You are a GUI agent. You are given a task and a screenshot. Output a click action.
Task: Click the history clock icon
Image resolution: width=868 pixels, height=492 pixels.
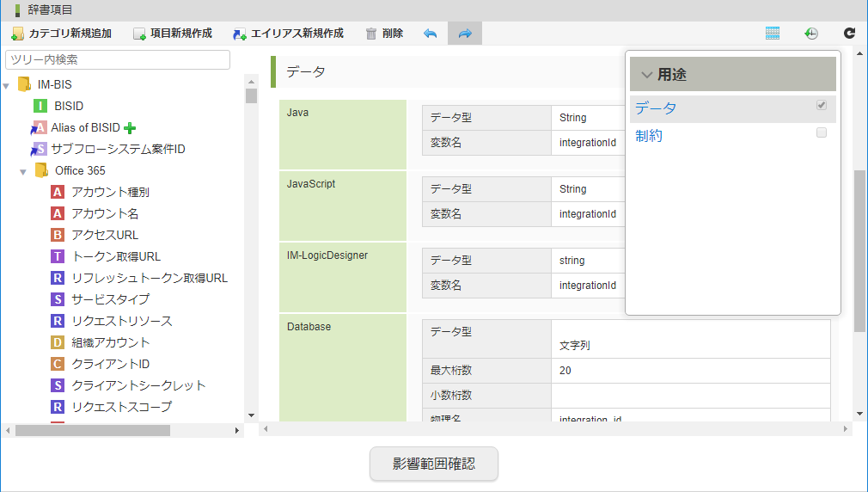[811, 34]
